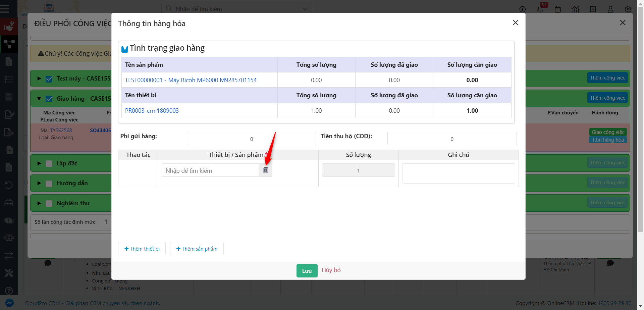The image size is (644, 310).
Task: Expand the Hướng dẫn section arrow
Action: (x=39, y=183)
